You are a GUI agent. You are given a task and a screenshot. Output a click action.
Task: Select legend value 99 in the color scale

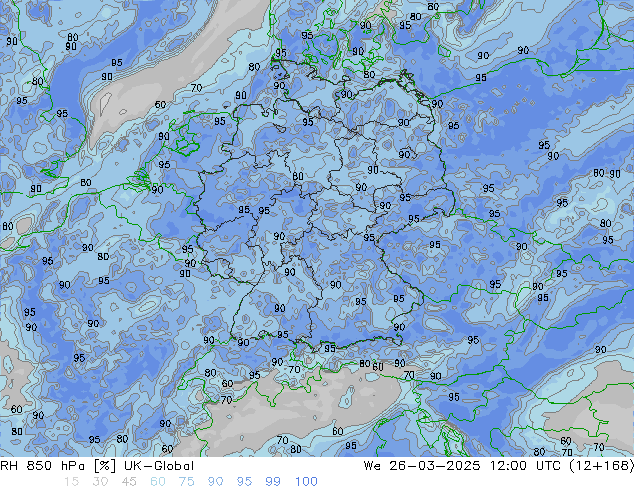click(273, 482)
